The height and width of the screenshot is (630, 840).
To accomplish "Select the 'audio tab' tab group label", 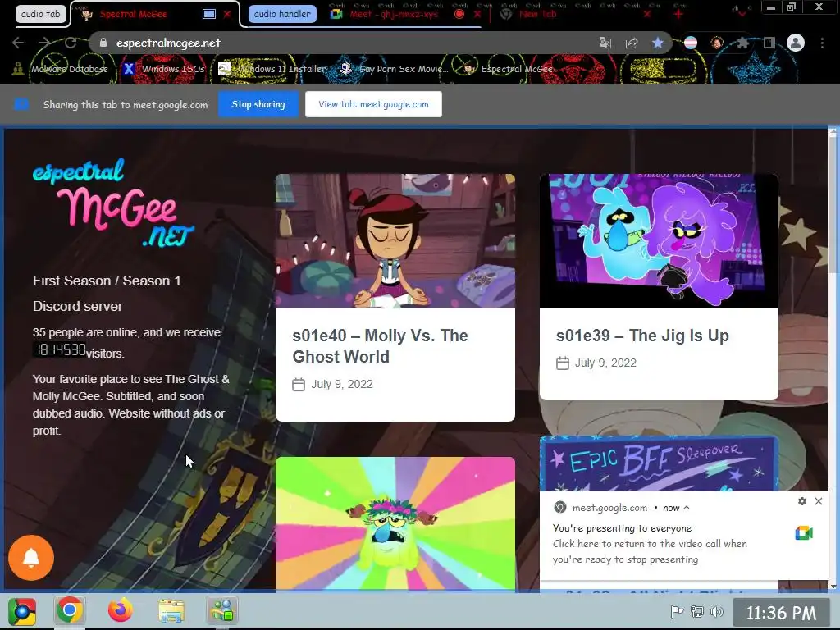I will [41, 14].
